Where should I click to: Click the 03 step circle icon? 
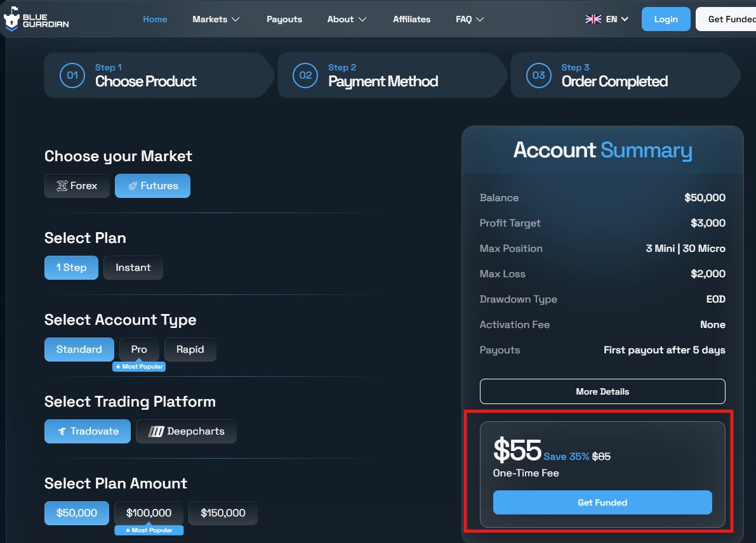538,75
